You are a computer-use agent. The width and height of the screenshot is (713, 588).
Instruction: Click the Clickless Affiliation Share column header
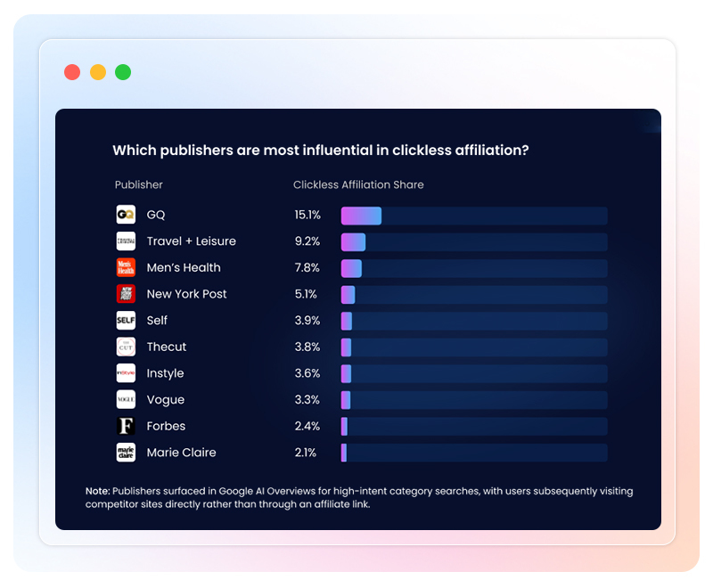[x=358, y=184]
